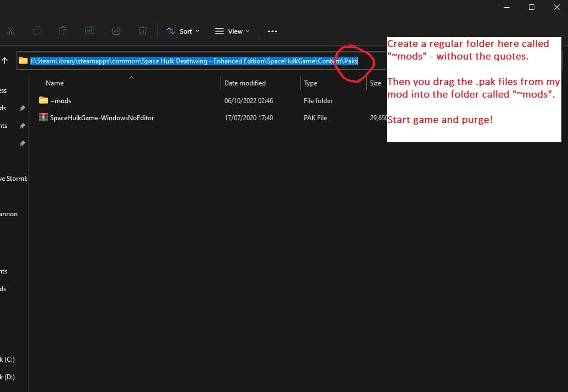Click the Delete trash can icon
The width and height of the screenshot is (568, 392).
(143, 31)
